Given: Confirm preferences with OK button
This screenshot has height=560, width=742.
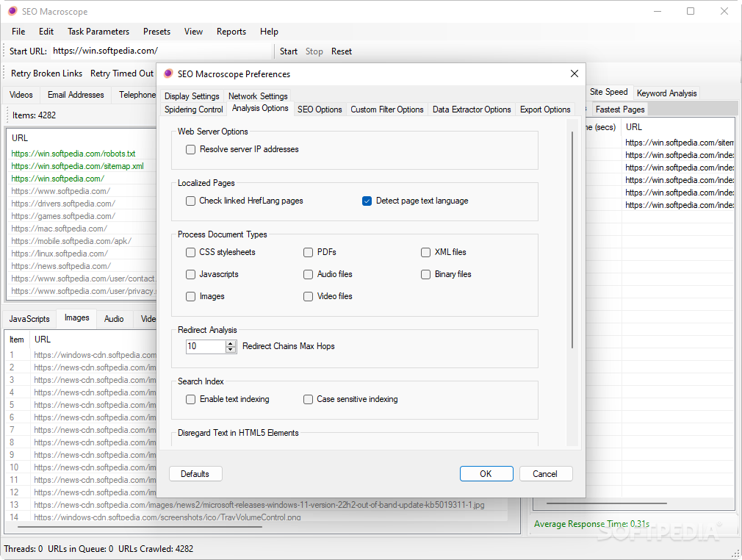Looking at the screenshot, I should pos(486,474).
